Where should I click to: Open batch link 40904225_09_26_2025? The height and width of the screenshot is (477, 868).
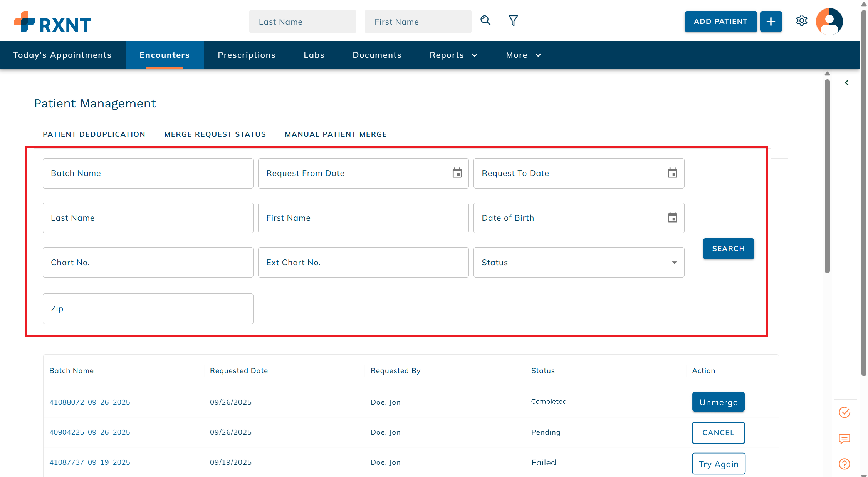tap(90, 432)
